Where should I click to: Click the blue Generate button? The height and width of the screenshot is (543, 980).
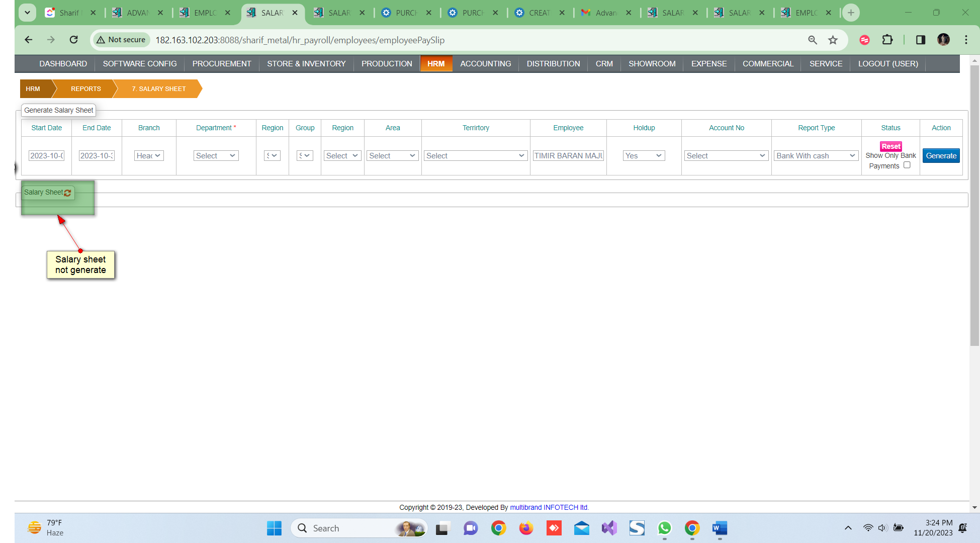point(941,156)
